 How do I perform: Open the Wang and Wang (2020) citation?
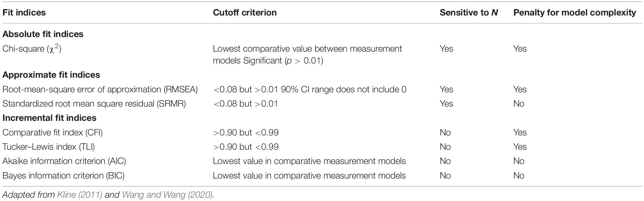[x=167, y=195]
